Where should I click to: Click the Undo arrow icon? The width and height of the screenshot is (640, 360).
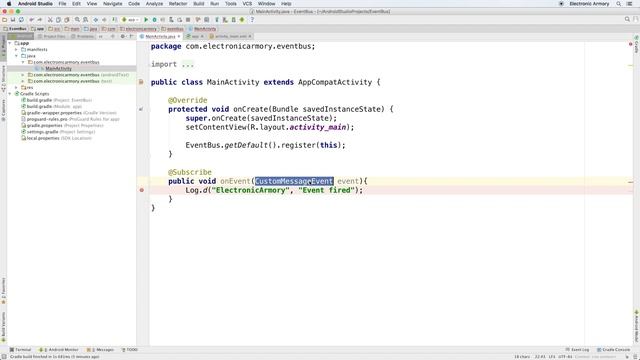click(31, 20)
